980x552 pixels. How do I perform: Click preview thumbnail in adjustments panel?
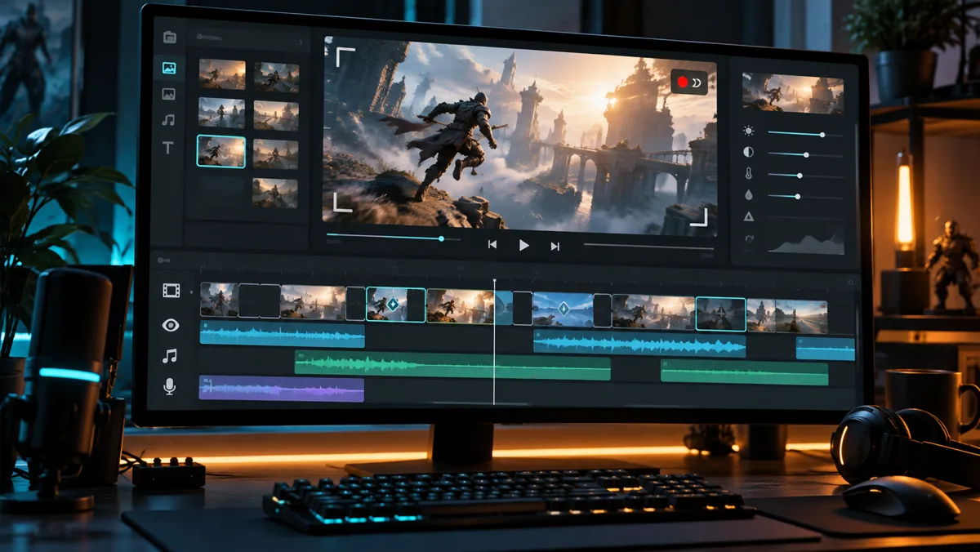click(792, 93)
